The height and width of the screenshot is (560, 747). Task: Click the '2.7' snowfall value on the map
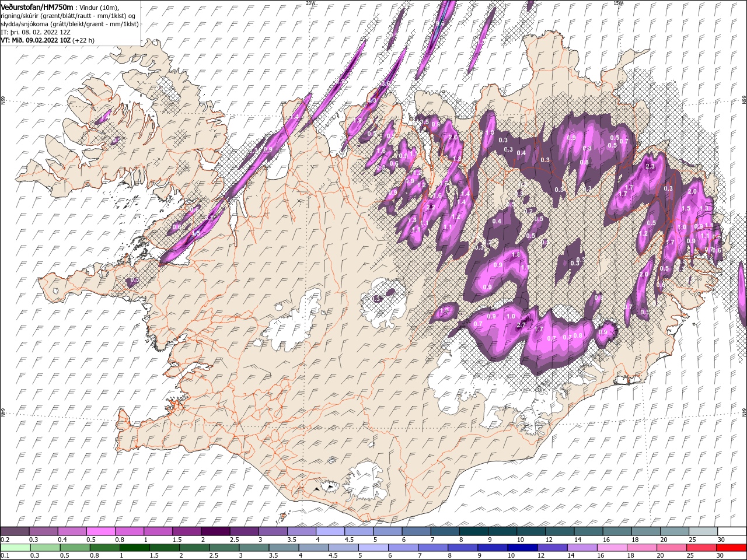point(522,325)
